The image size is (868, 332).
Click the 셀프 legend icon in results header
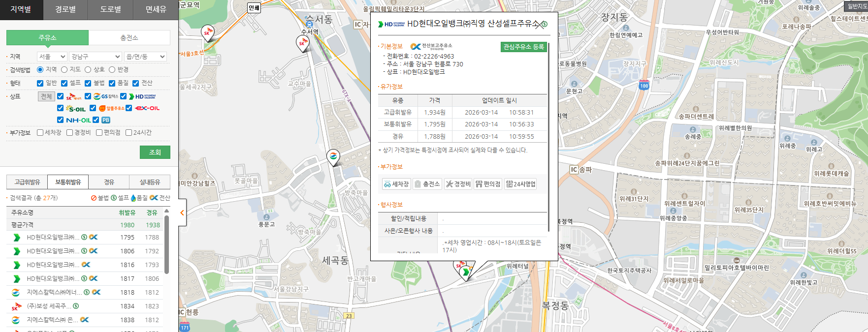point(114,198)
